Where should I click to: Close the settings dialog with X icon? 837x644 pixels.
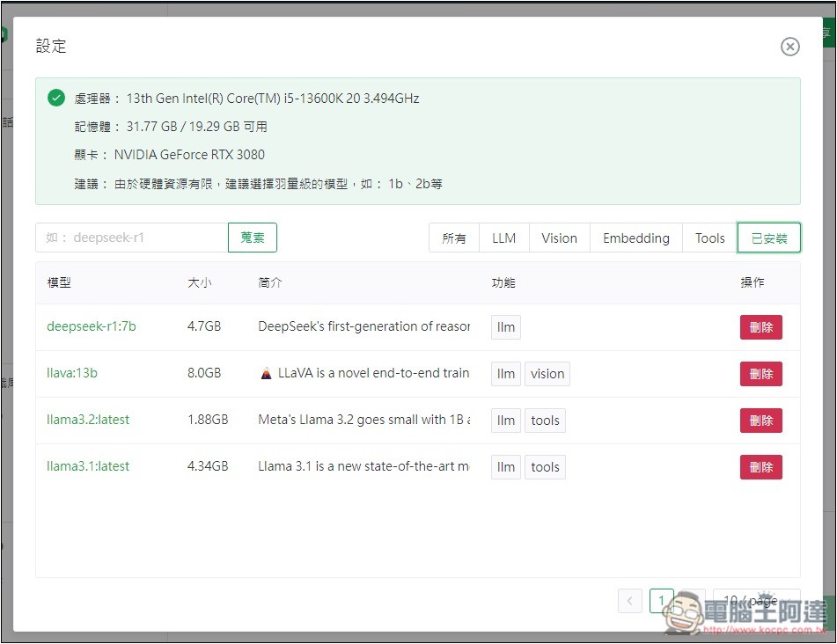pos(789,47)
